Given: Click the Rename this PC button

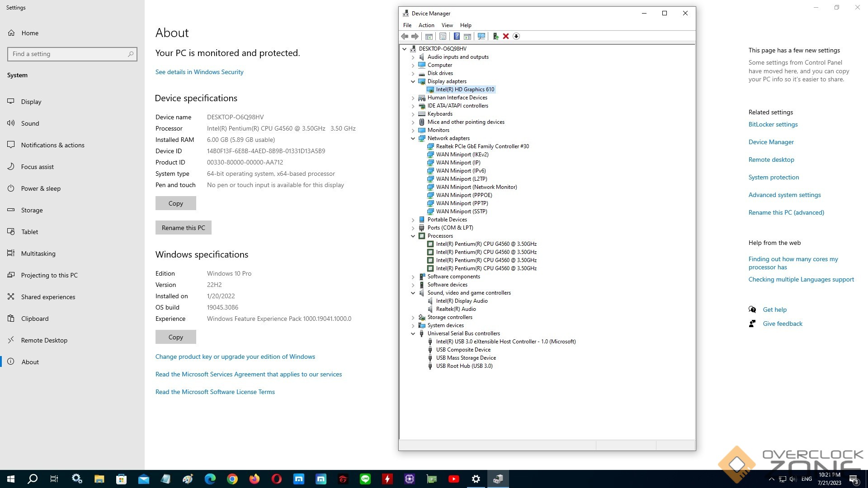Looking at the screenshot, I should (184, 228).
